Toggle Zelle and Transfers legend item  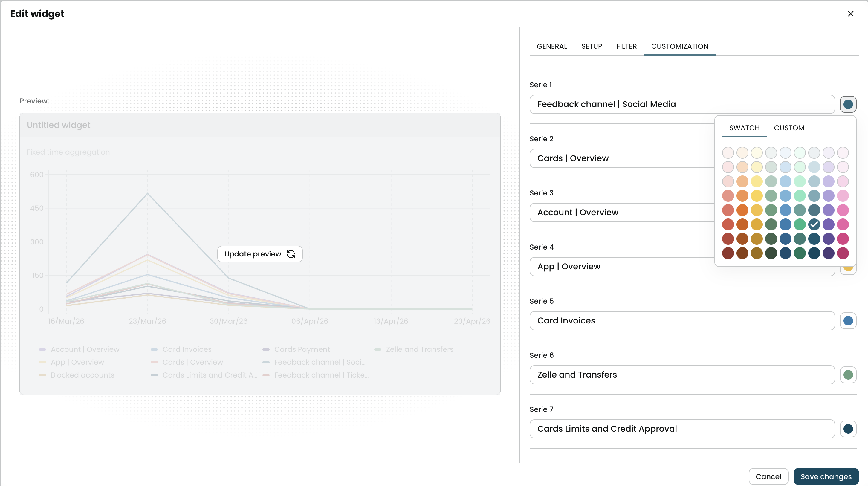pos(414,349)
